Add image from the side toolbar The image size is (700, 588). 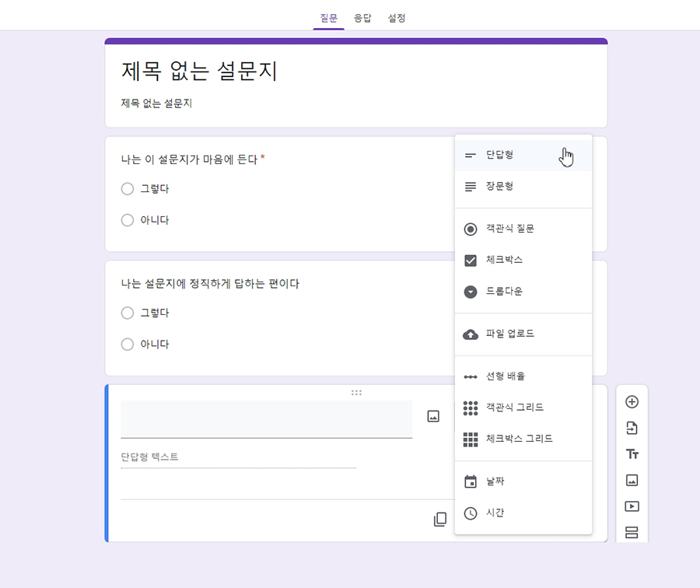click(632, 481)
